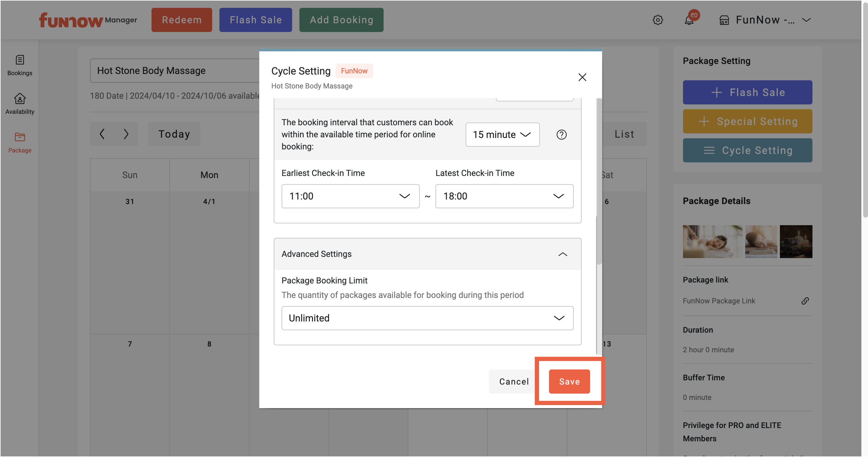Copy the FunNow Package Link
Screen dimensions: 868x457
coord(805,301)
